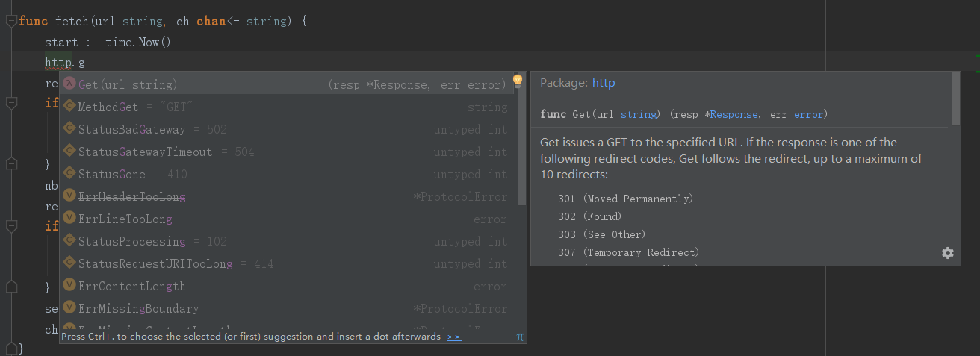
Task: Click the constant icon next to MethodGet
Action: 69,107
